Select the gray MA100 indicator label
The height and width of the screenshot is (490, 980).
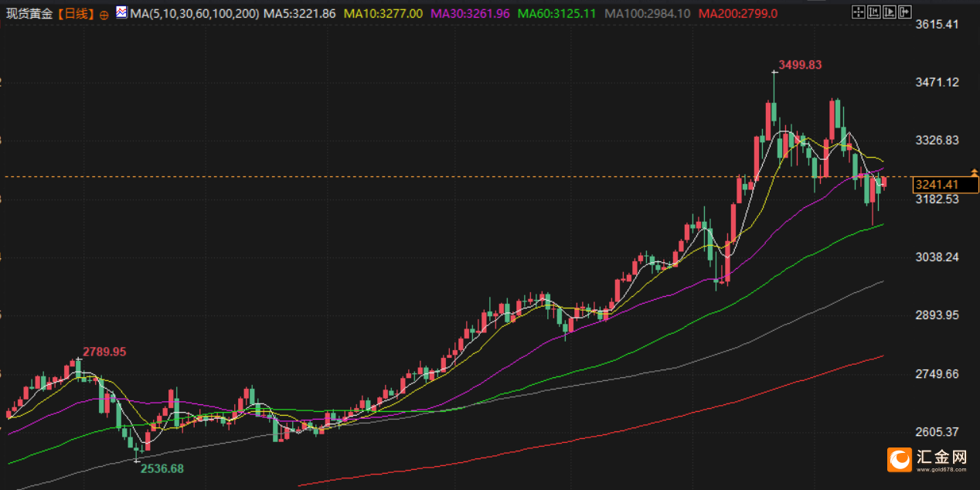[x=647, y=13]
